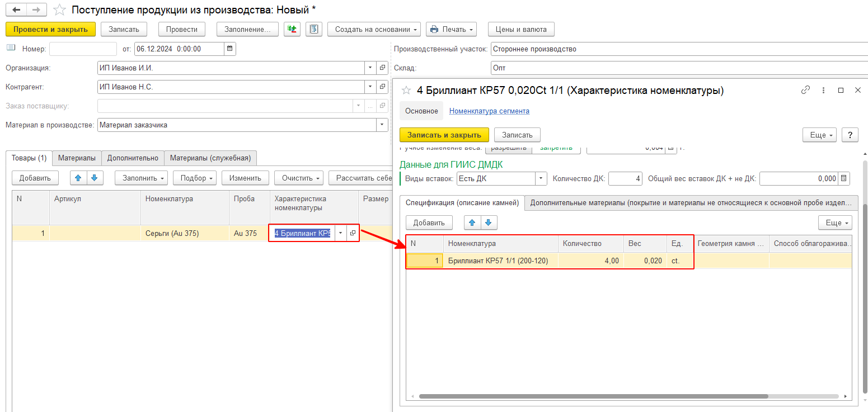The height and width of the screenshot is (412, 868).
Task: Open the characteristic form icon in table cell
Action: tap(353, 233)
